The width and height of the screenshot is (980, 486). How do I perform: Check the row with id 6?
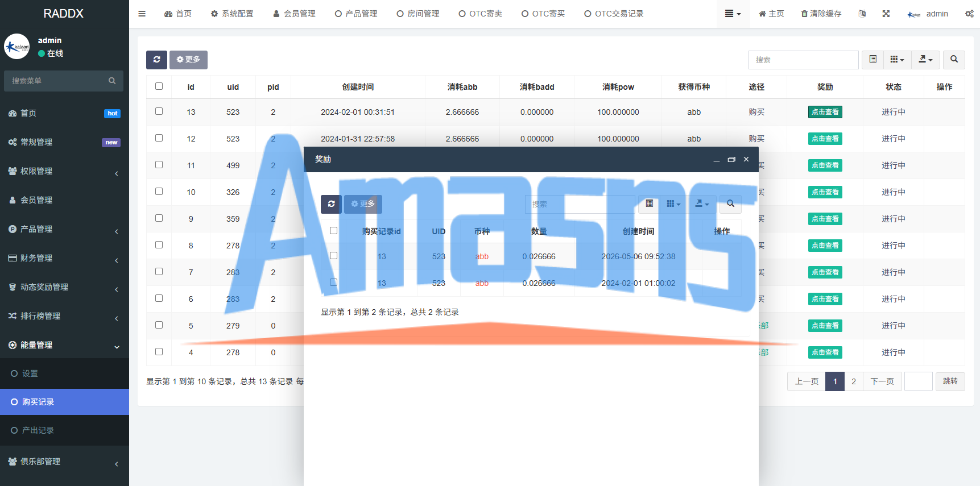pos(159,298)
